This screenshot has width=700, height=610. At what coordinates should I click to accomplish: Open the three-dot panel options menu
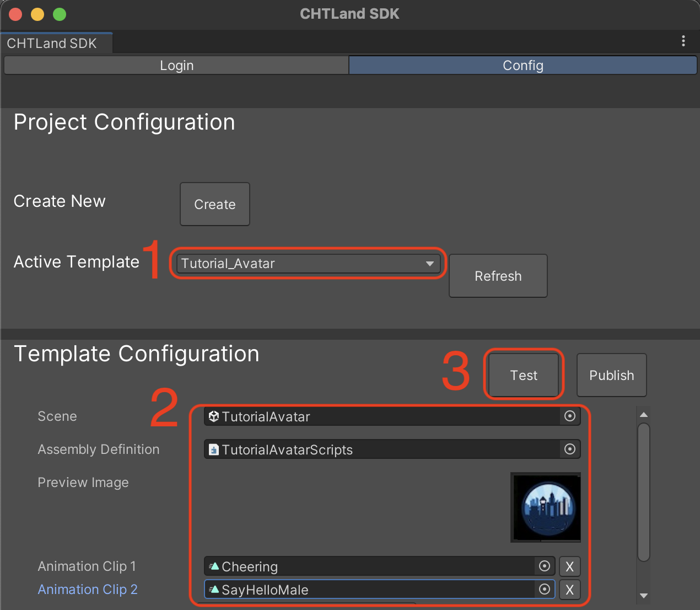click(683, 41)
